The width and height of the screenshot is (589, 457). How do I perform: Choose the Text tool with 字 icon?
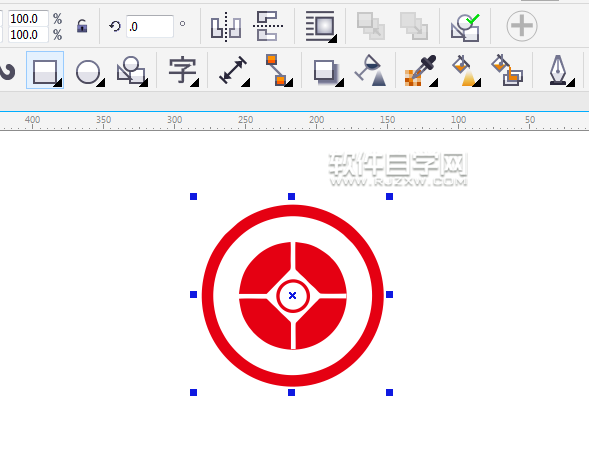coord(183,71)
